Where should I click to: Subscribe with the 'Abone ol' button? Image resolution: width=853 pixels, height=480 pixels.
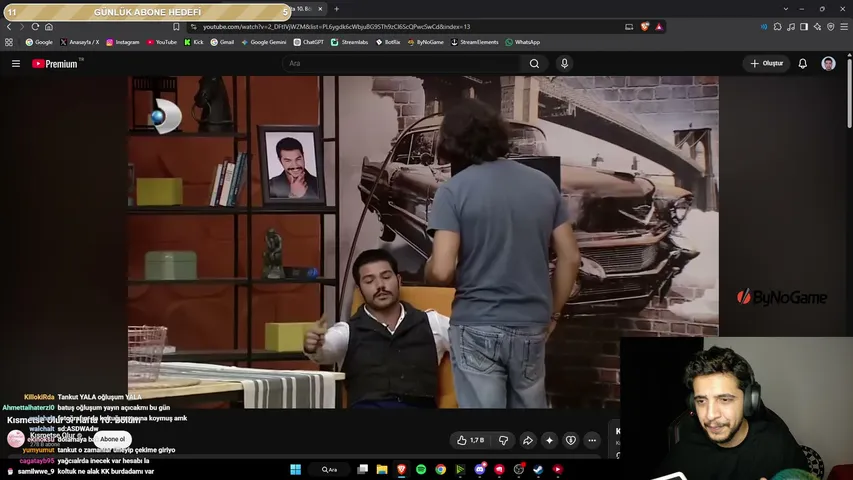[112, 439]
